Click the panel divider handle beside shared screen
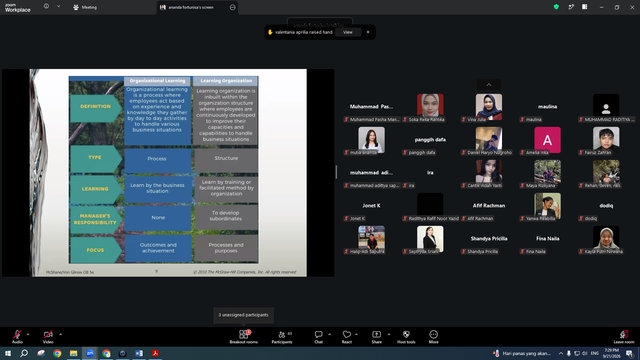Image resolution: width=640 pixels, height=360 pixels. point(336,172)
